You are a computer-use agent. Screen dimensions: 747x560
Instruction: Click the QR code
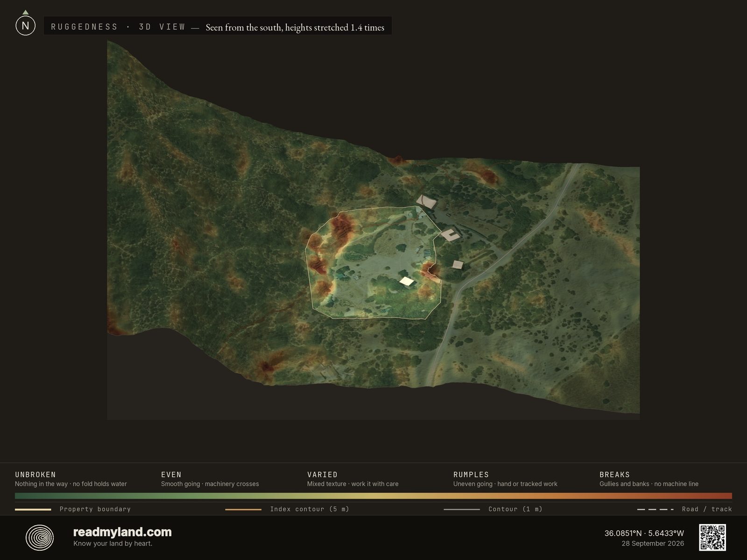pos(712,538)
